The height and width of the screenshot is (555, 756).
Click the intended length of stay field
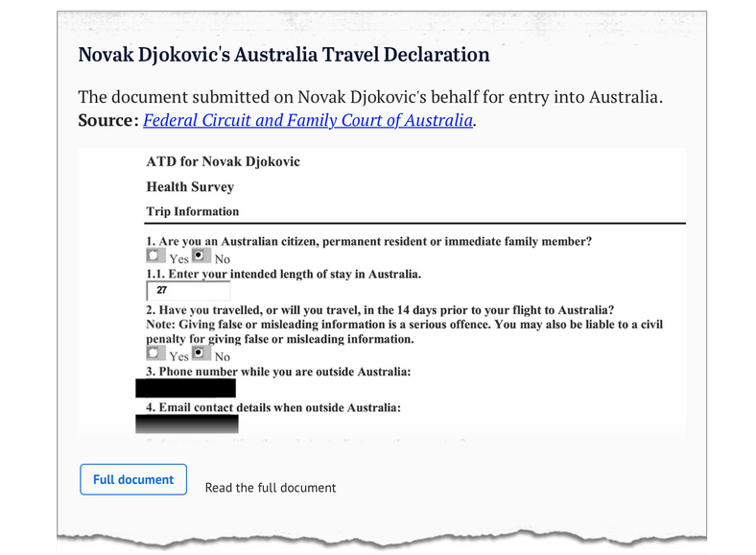189,292
